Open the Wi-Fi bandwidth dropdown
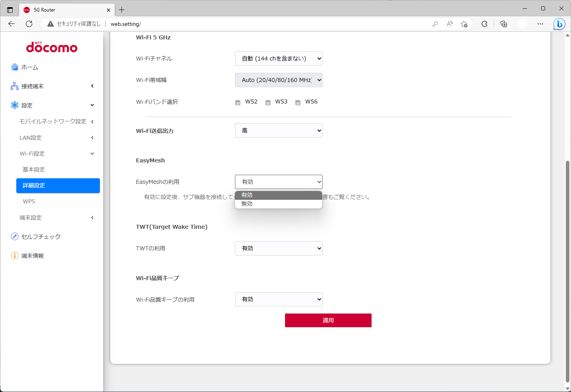 tap(279, 80)
